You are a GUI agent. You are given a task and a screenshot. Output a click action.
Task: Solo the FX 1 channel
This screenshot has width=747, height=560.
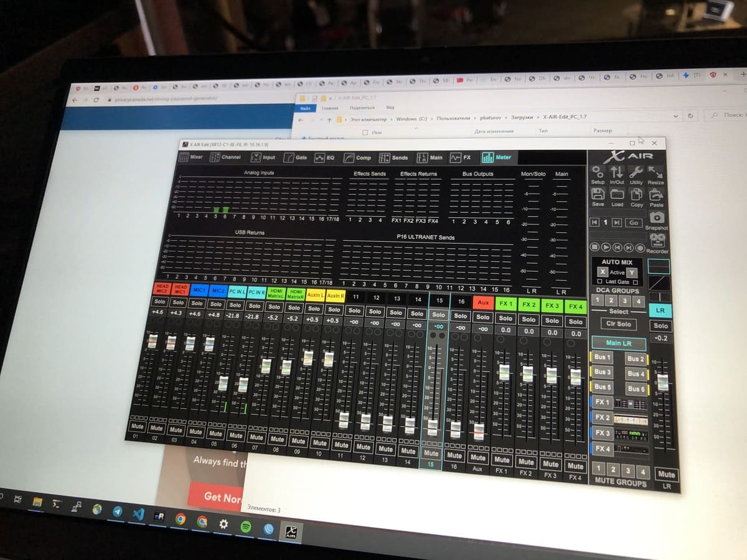click(x=505, y=319)
